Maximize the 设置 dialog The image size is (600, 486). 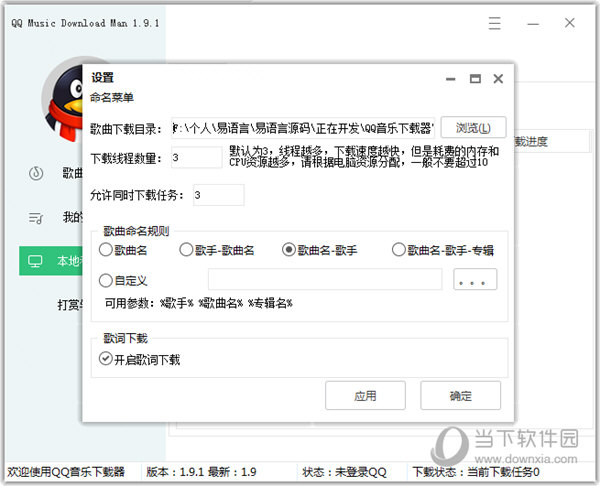[475, 79]
